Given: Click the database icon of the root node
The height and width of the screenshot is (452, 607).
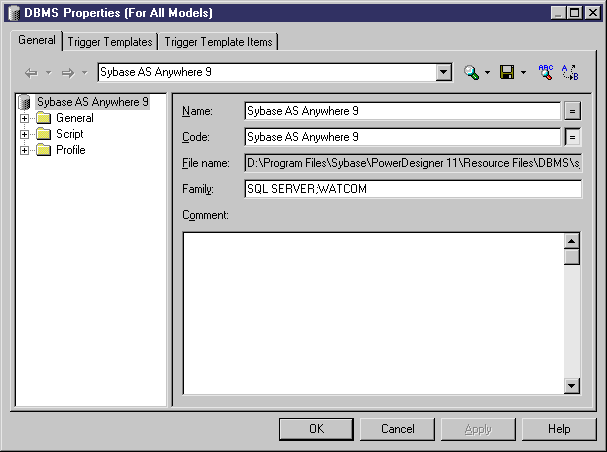Looking at the screenshot, I should tap(25, 102).
